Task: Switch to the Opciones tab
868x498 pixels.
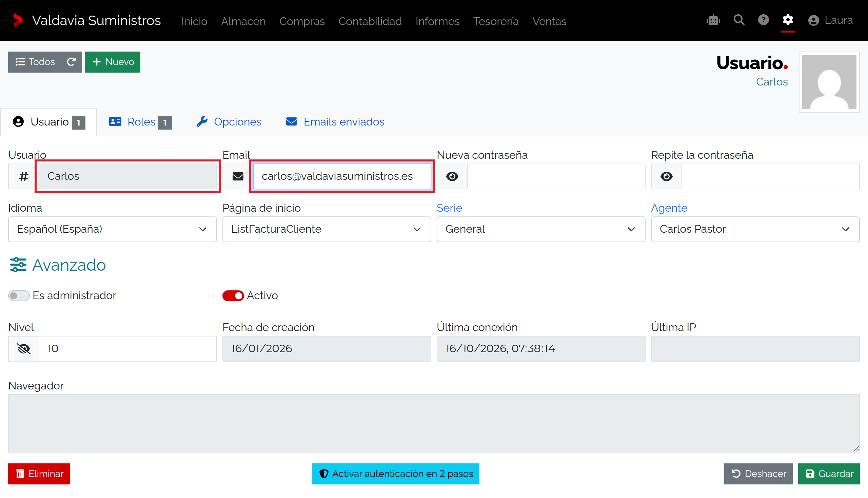Action: 229,122
